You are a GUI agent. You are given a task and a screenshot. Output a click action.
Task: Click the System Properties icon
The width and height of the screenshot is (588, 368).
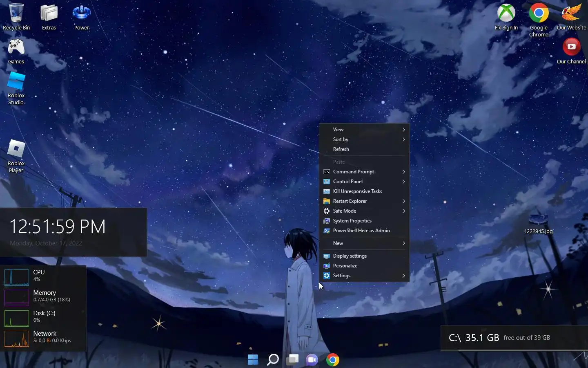327,221
